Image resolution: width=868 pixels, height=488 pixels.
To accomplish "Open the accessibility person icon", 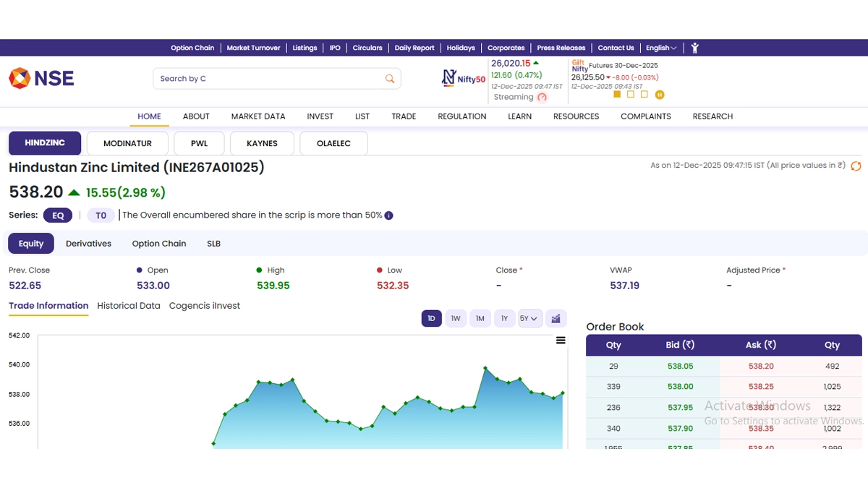I will tap(694, 48).
